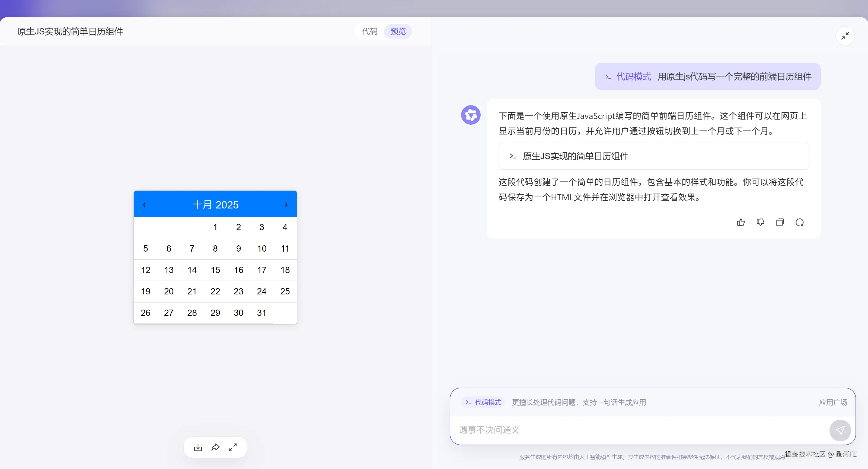
Task: Select day 25 in the calendar
Action: click(285, 292)
